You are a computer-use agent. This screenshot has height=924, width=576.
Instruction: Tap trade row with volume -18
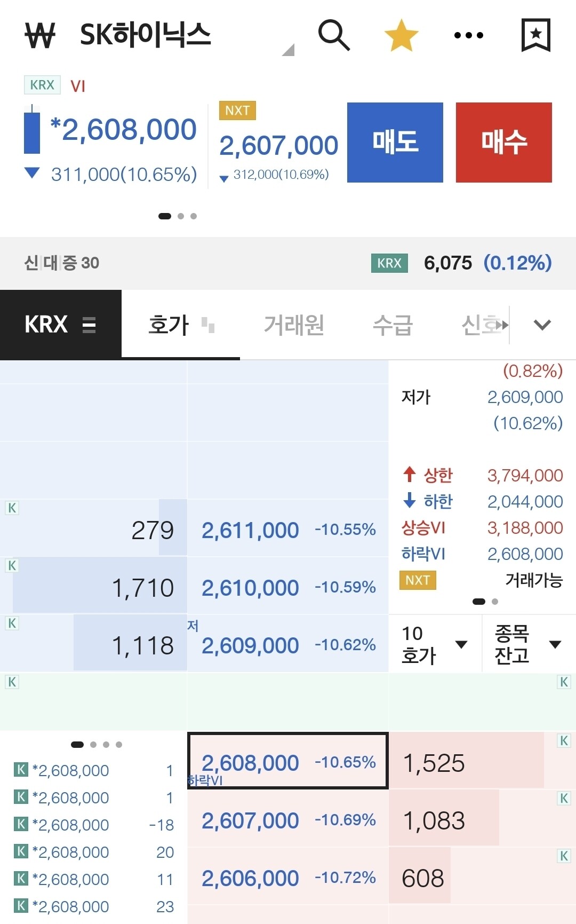pyautogui.click(x=94, y=825)
